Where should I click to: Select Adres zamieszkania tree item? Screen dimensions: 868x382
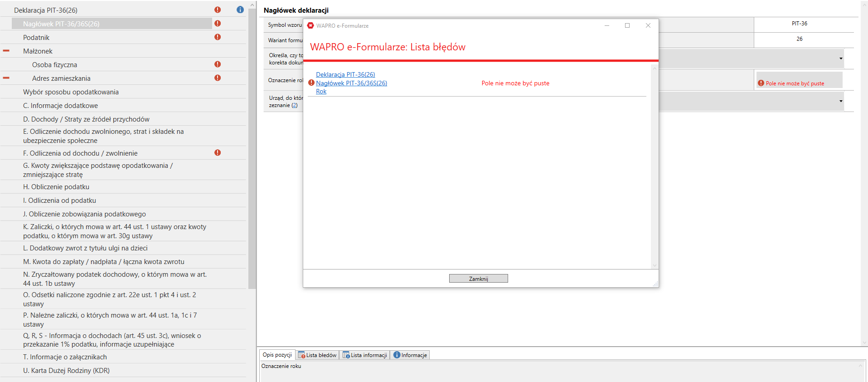coord(61,78)
